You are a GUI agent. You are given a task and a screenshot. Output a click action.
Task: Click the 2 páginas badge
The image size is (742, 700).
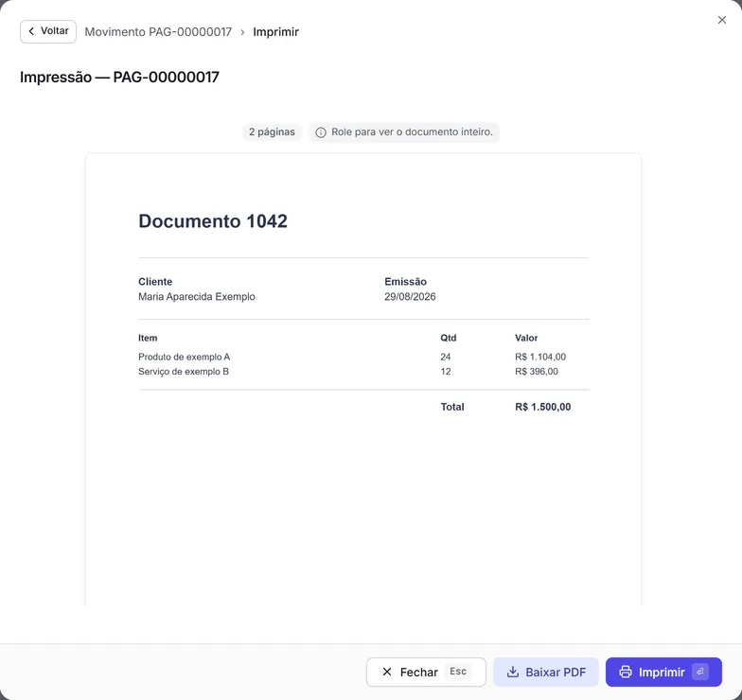pyautogui.click(x=273, y=132)
